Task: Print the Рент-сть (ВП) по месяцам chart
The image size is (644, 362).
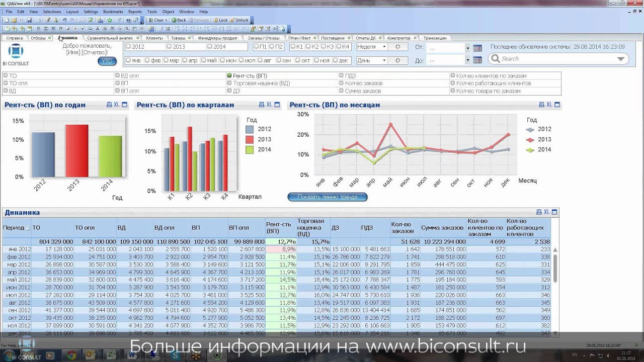Action: [541, 105]
